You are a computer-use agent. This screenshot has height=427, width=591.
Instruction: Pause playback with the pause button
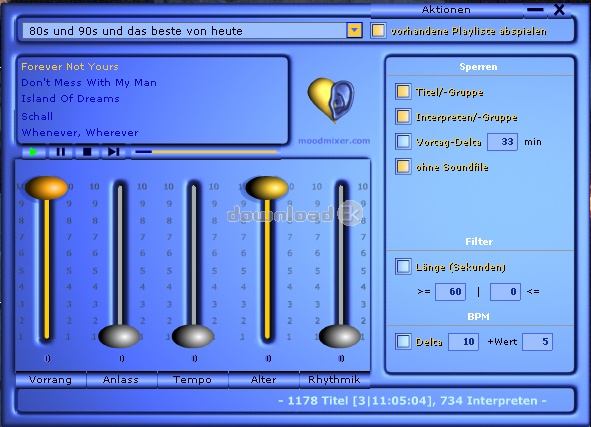point(61,152)
